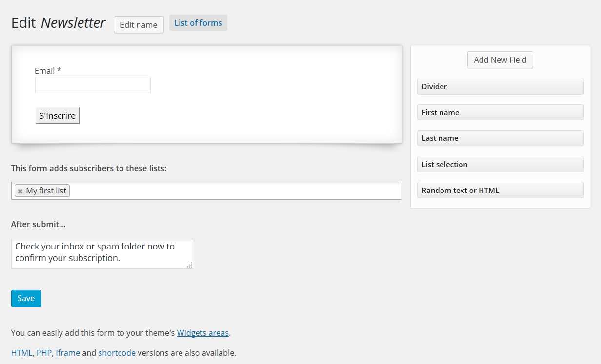Open the HTML version link
The height and width of the screenshot is (364, 601).
tap(21, 353)
